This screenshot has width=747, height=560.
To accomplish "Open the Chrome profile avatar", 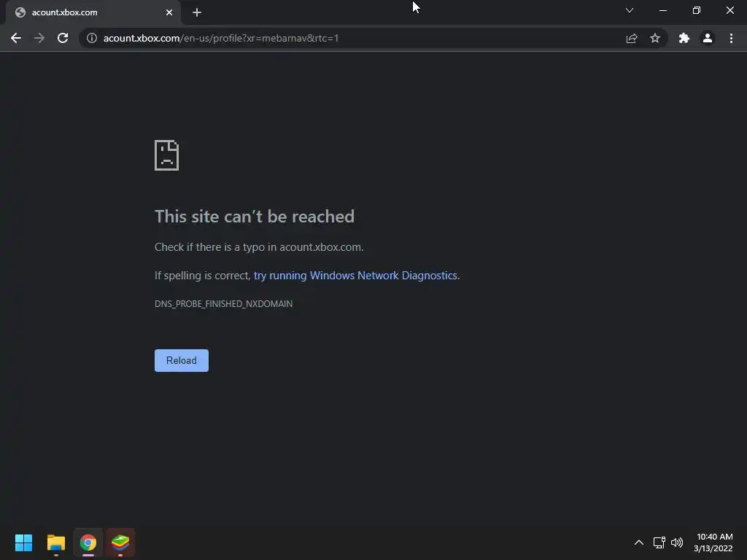I will pos(708,38).
